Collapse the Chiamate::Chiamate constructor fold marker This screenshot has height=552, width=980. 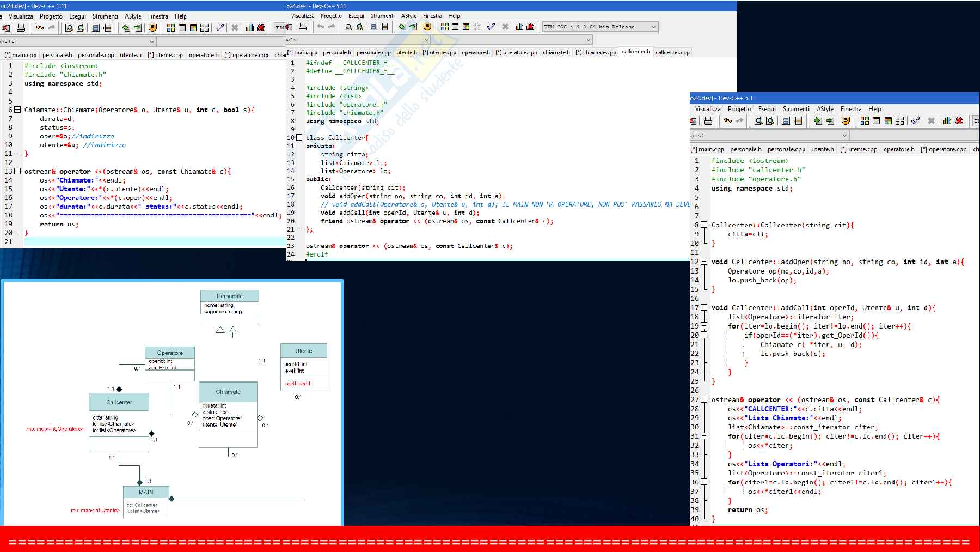click(17, 110)
